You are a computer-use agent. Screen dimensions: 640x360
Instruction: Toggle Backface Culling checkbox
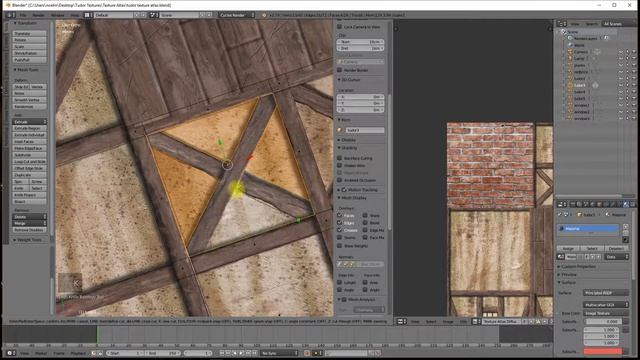pyautogui.click(x=339, y=158)
